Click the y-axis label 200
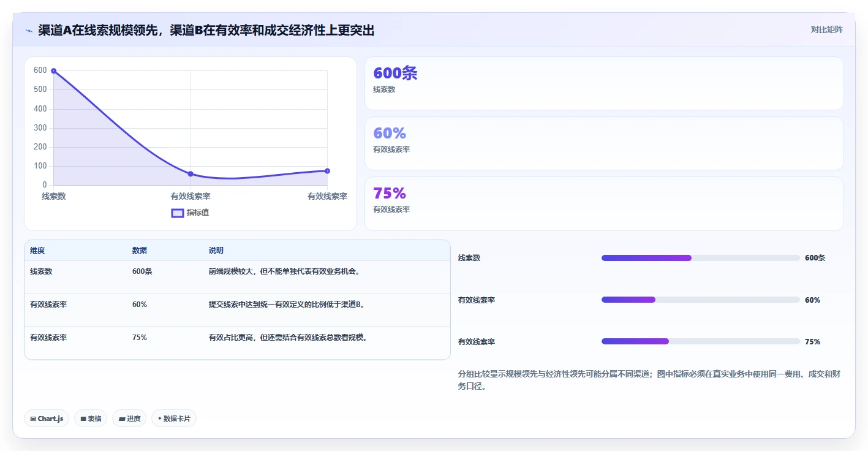Viewport: 868px width, 451px height. pyautogui.click(x=40, y=146)
